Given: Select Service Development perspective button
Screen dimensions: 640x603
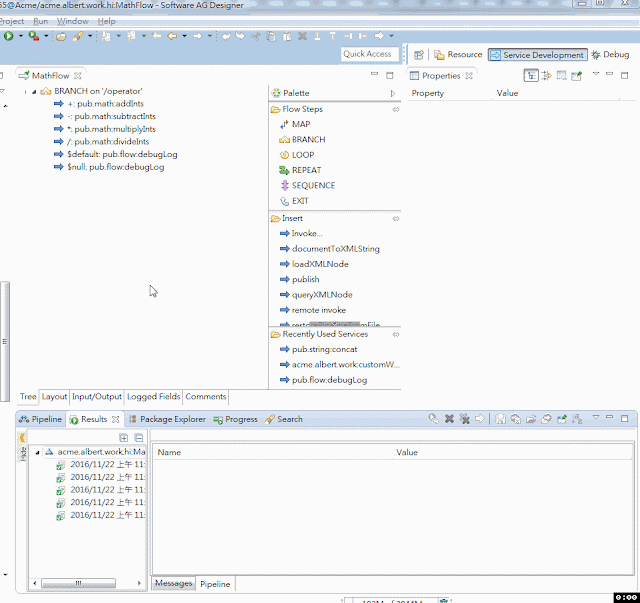Looking at the screenshot, I should (538, 55).
